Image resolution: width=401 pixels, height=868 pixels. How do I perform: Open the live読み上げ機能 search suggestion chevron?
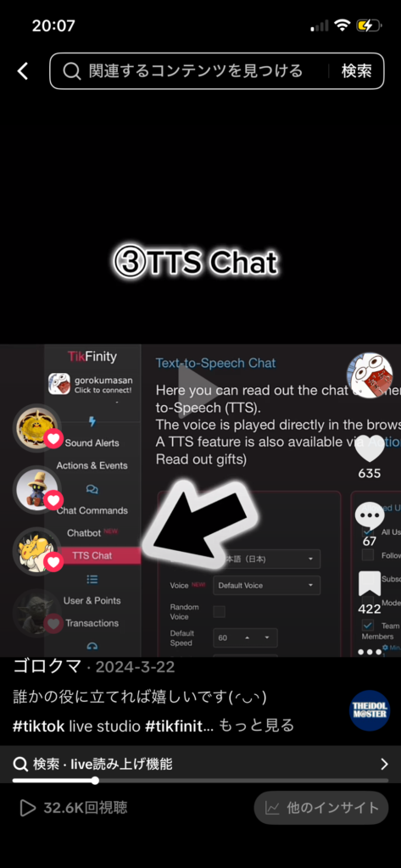click(x=384, y=765)
